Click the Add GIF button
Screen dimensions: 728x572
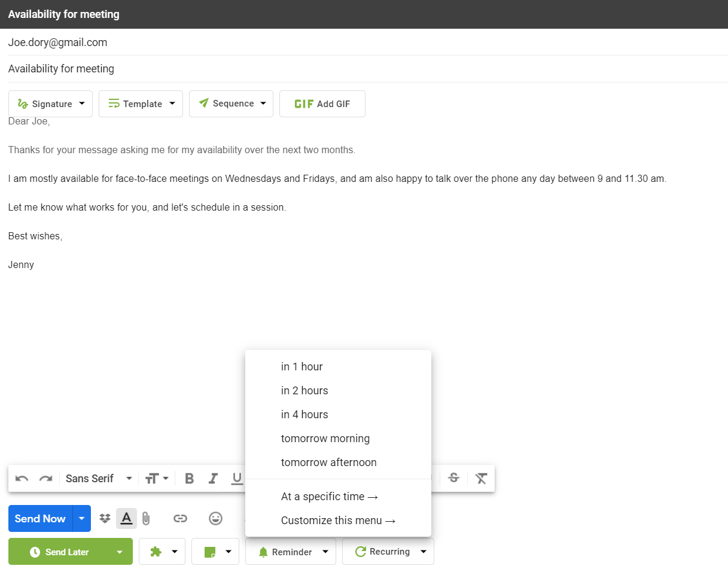pyautogui.click(x=322, y=104)
